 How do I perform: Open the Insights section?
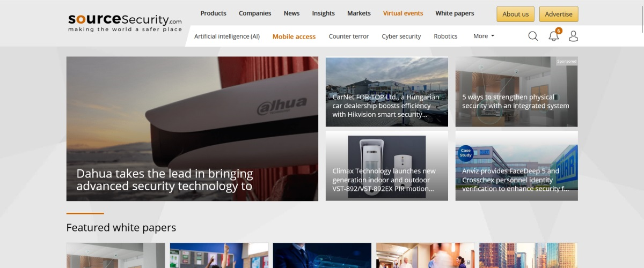[323, 13]
